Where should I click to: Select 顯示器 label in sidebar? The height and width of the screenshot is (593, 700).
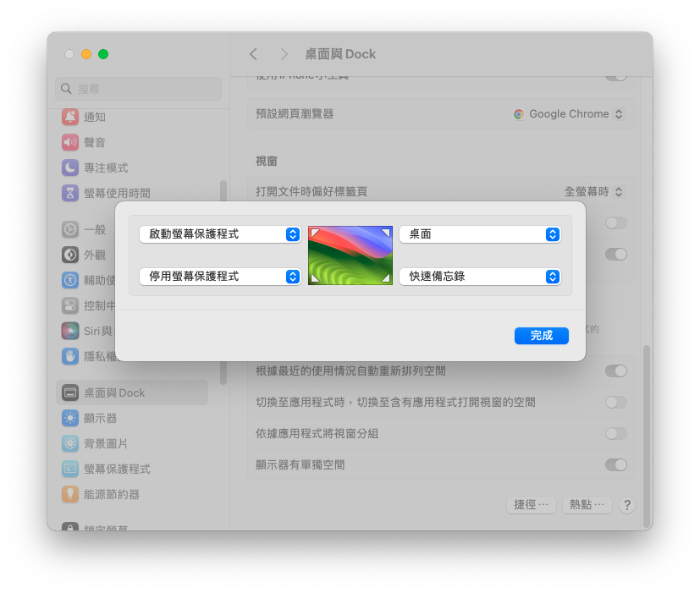pos(101,418)
